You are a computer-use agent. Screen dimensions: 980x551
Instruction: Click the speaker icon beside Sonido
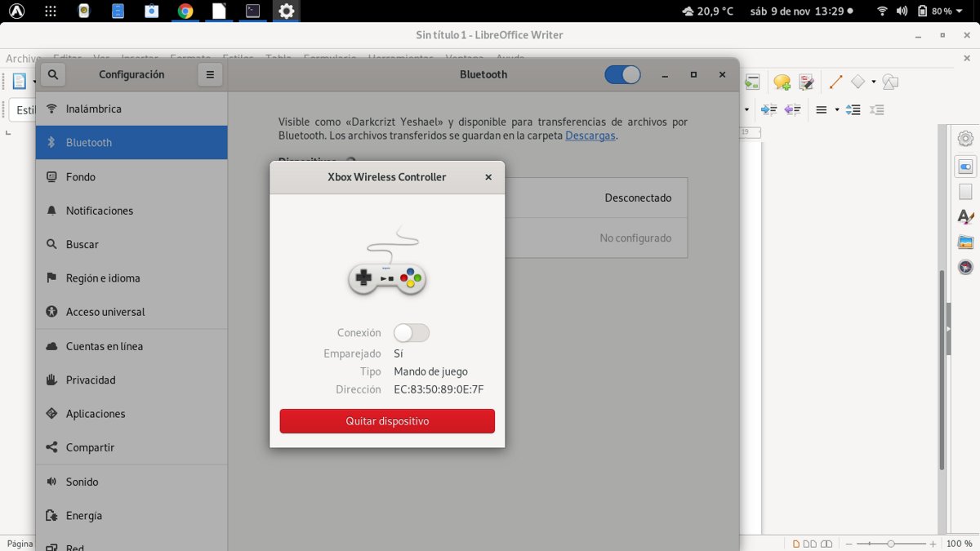click(52, 482)
